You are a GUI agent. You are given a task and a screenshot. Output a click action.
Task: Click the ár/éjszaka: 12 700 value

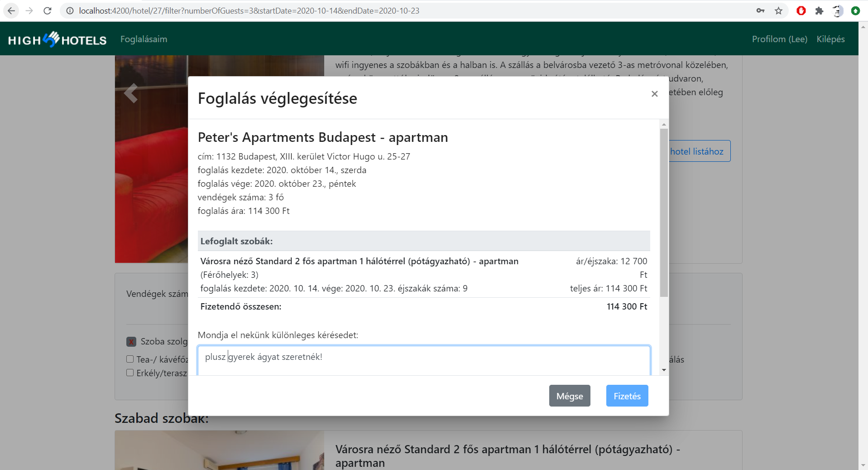(x=612, y=267)
